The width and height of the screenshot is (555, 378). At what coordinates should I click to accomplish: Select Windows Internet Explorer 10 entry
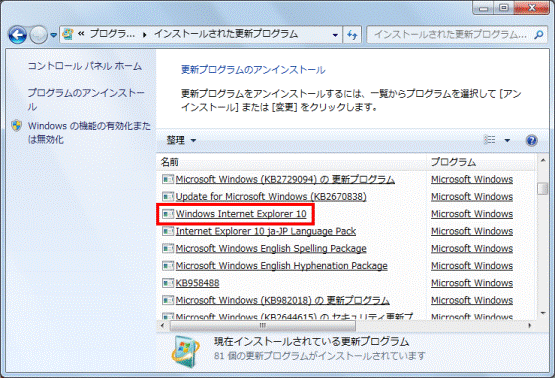(241, 214)
